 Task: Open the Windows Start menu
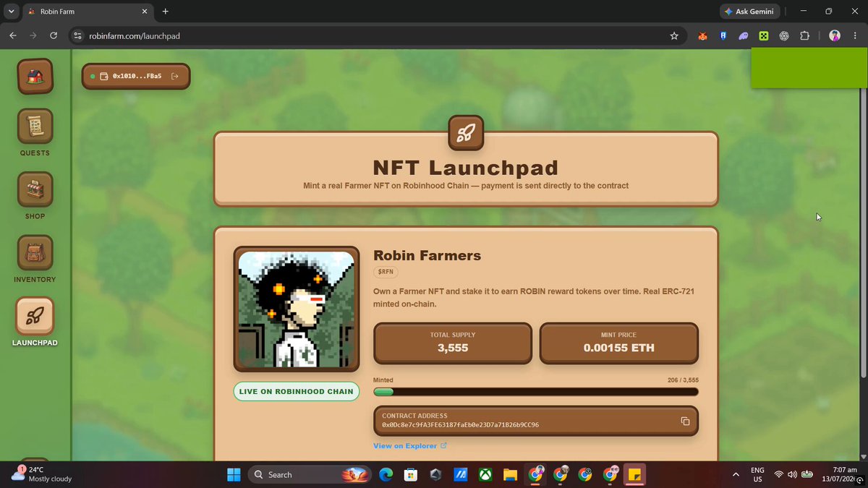click(x=234, y=474)
